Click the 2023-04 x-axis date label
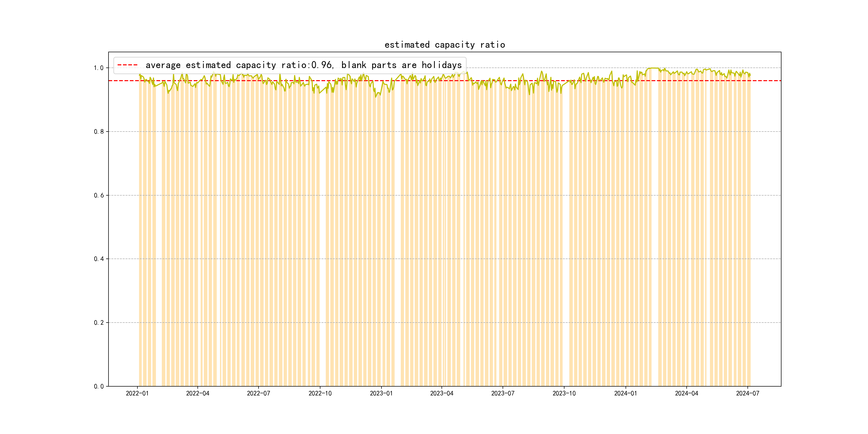The height and width of the screenshot is (434, 868). pos(442,393)
